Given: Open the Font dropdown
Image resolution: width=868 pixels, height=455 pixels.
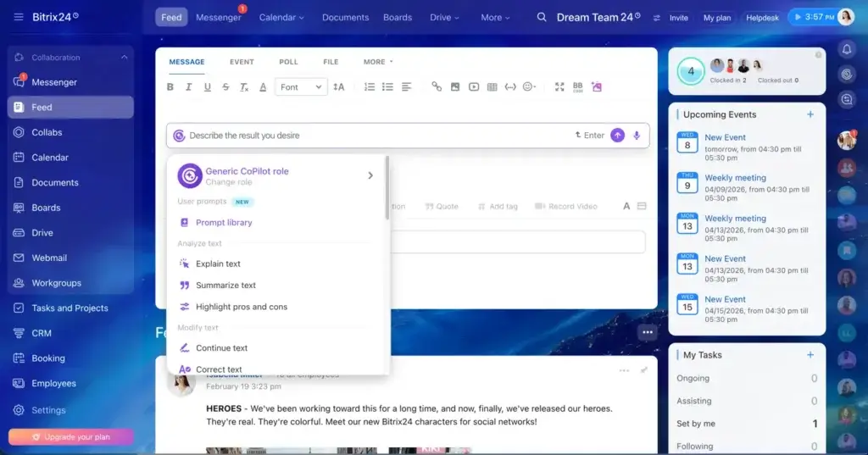Looking at the screenshot, I should (301, 87).
